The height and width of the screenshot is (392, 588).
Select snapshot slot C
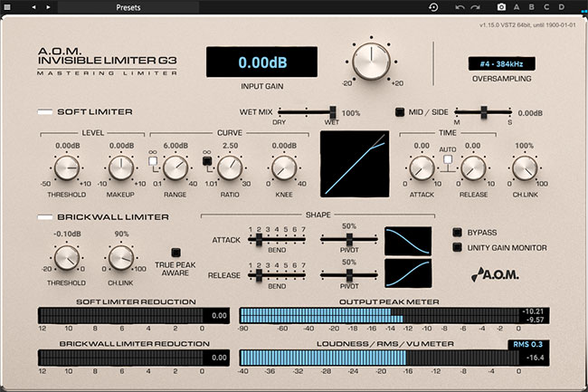click(x=546, y=6)
